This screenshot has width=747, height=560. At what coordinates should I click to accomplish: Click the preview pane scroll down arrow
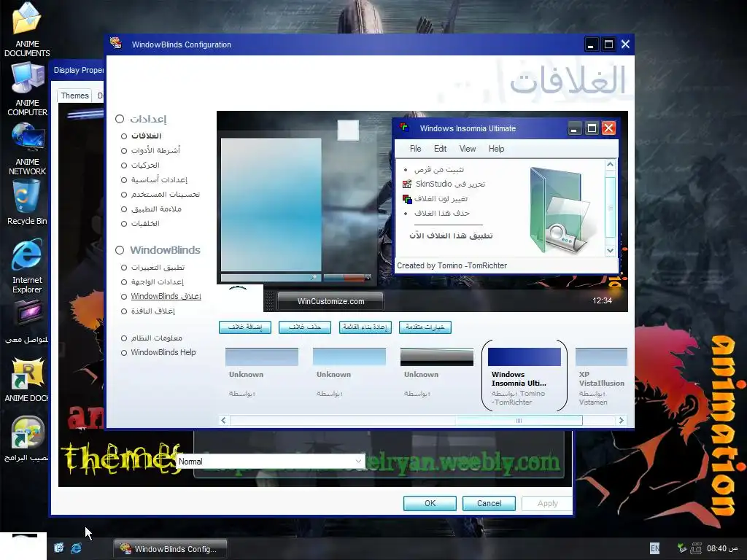tap(611, 251)
